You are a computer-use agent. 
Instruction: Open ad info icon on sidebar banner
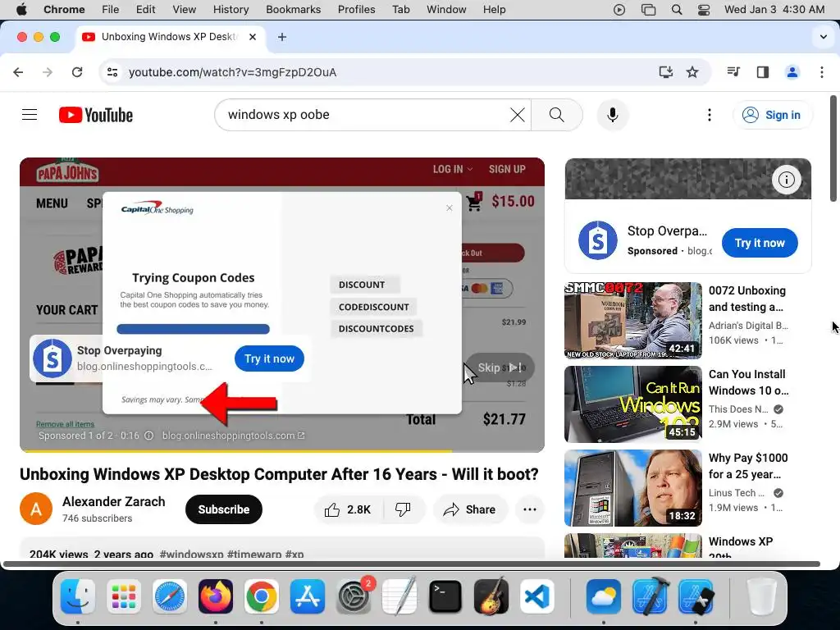pos(786,180)
